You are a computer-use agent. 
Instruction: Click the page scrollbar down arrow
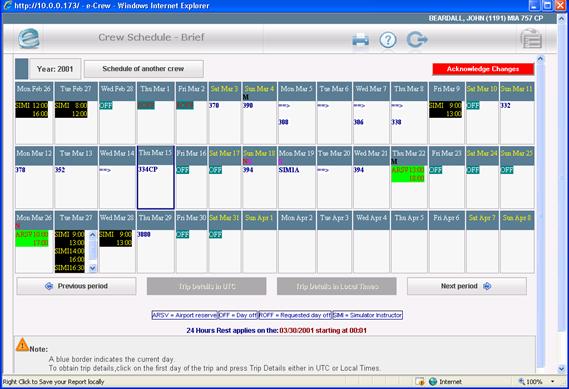561,369
